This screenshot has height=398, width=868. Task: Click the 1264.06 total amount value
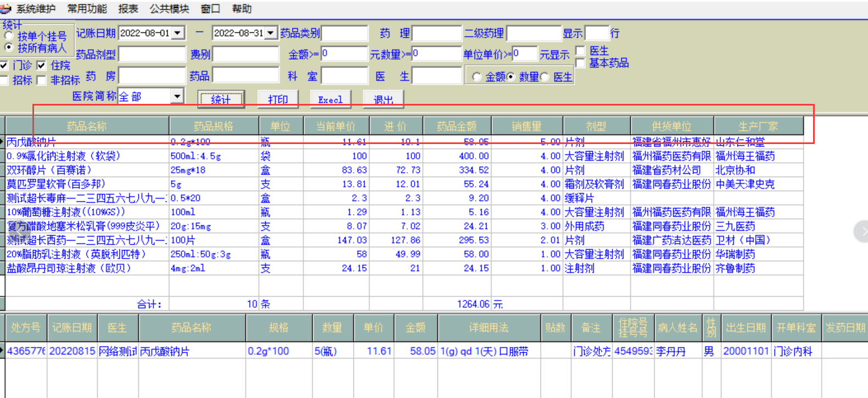473,305
